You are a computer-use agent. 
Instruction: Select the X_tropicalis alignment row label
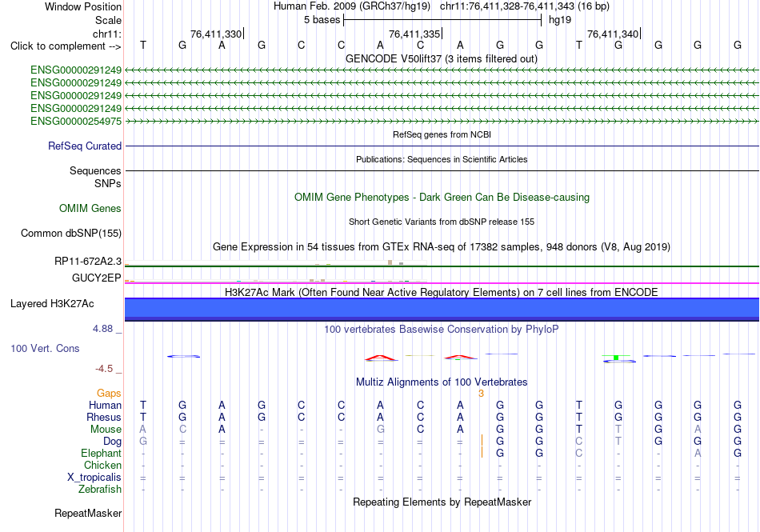[94, 478]
